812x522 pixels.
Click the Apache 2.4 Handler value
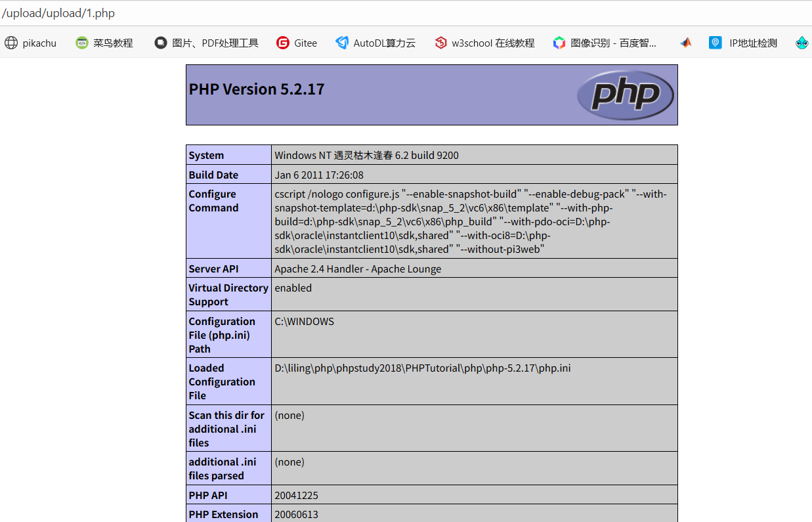(358, 269)
